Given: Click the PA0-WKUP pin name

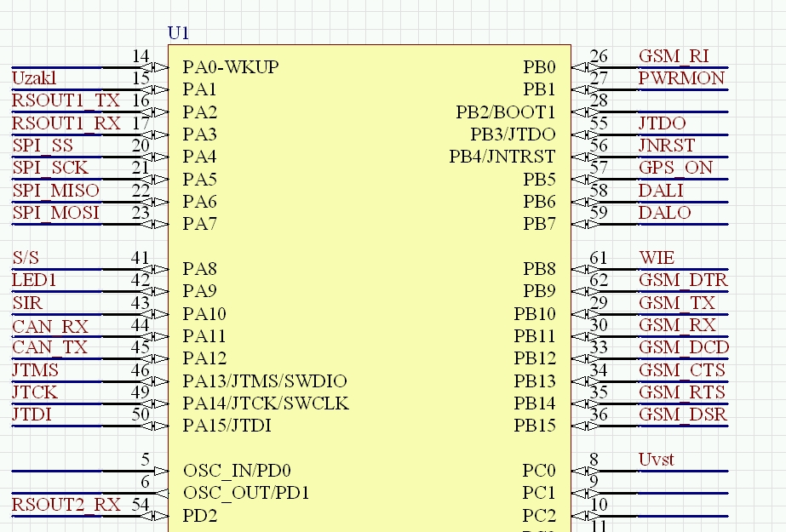Looking at the screenshot, I should pyautogui.click(x=231, y=66).
